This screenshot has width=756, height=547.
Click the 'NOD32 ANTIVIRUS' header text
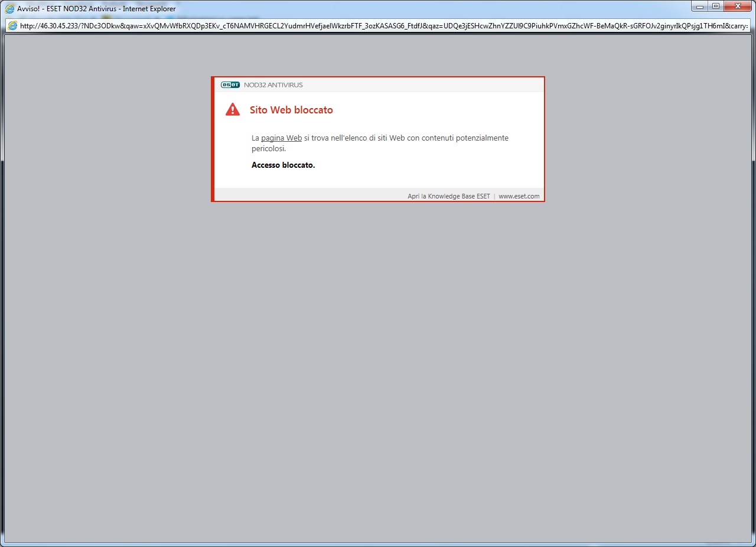[x=273, y=85]
